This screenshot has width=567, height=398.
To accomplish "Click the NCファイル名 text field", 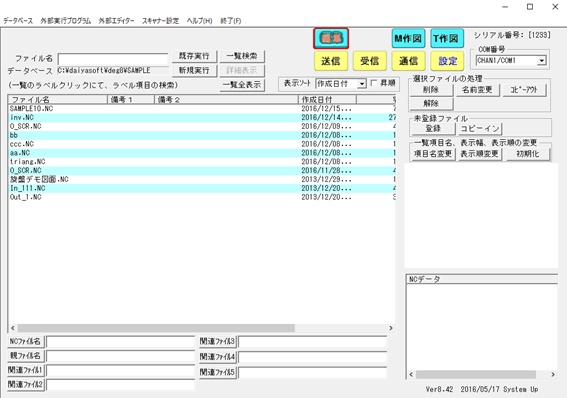I will pyautogui.click(x=120, y=342).
